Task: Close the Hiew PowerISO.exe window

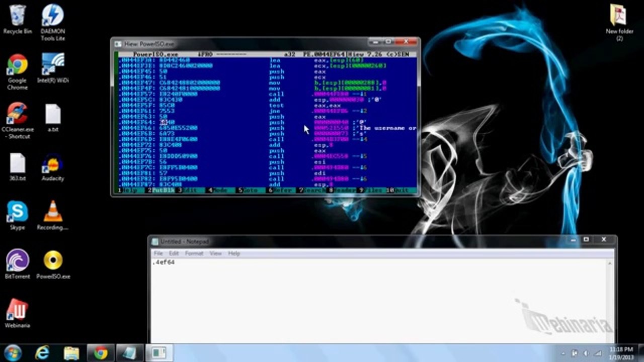Action: point(407,41)
